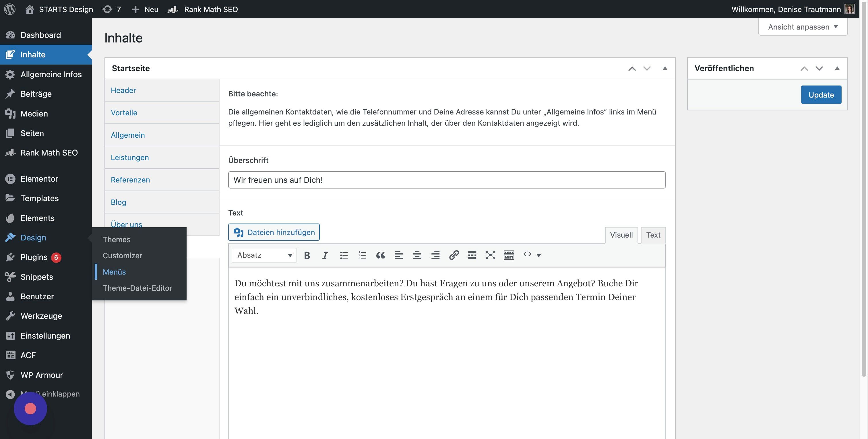Click the Neu plus button
868x439 pixels.
pos(145,9)
